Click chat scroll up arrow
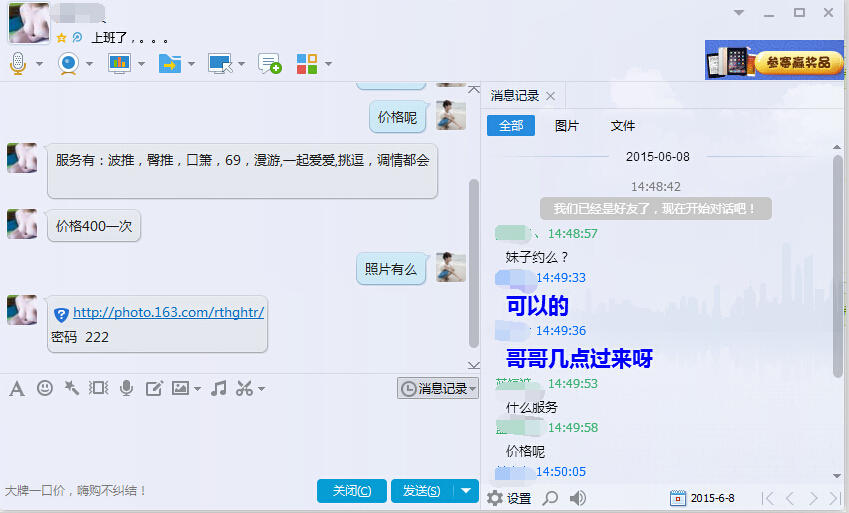This screenshot has width=849, height=513. pos(474,89)
